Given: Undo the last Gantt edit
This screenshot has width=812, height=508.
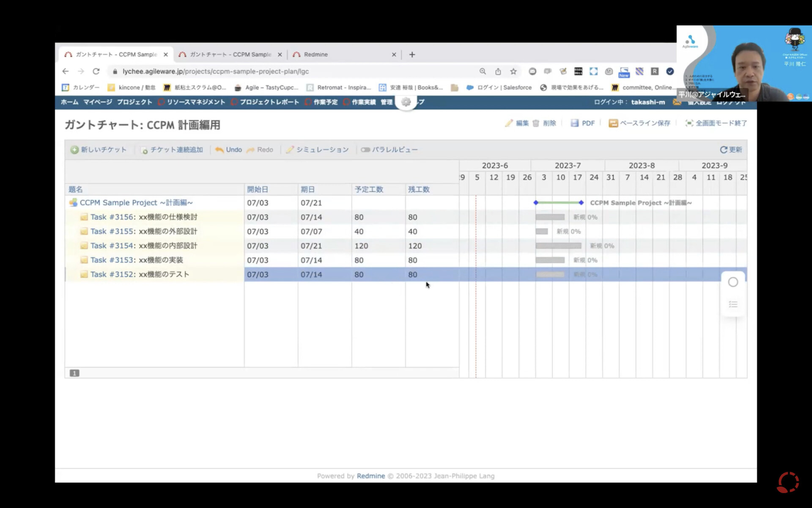Looking at the screenshot, I should 228,149.
